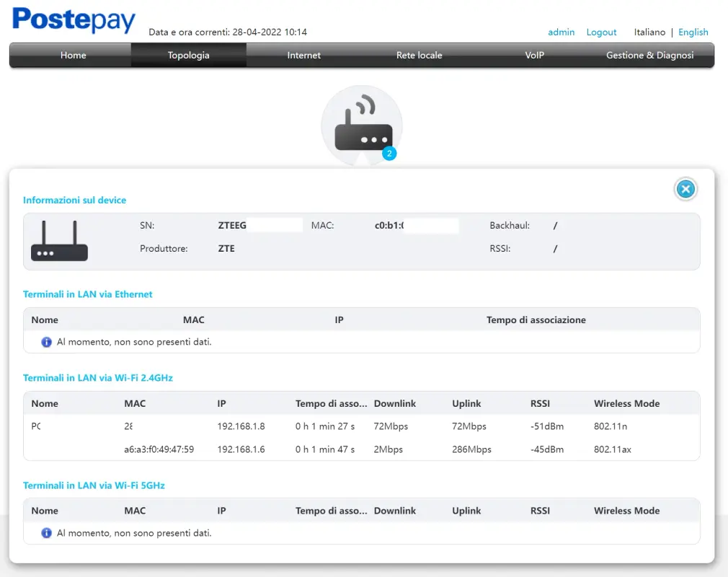Viewport: 728px width, 577px height.
Task: Click association time 0 h 1 min 47 s
Action: pyautogui.click(x=325, y=449)
